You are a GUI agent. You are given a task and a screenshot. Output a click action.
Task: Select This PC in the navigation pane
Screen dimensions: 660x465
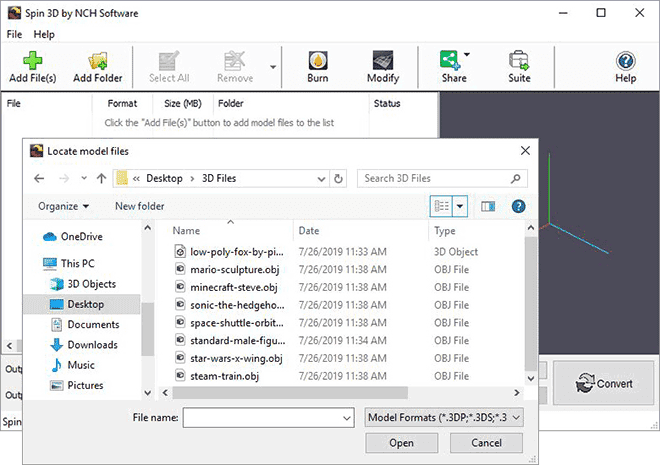pos(69,263)
